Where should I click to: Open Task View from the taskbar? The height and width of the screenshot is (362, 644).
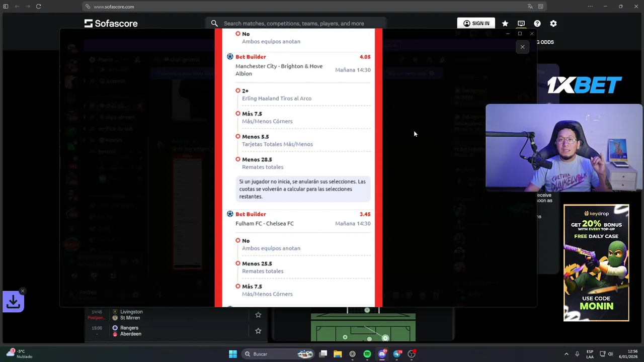[324, 354]
